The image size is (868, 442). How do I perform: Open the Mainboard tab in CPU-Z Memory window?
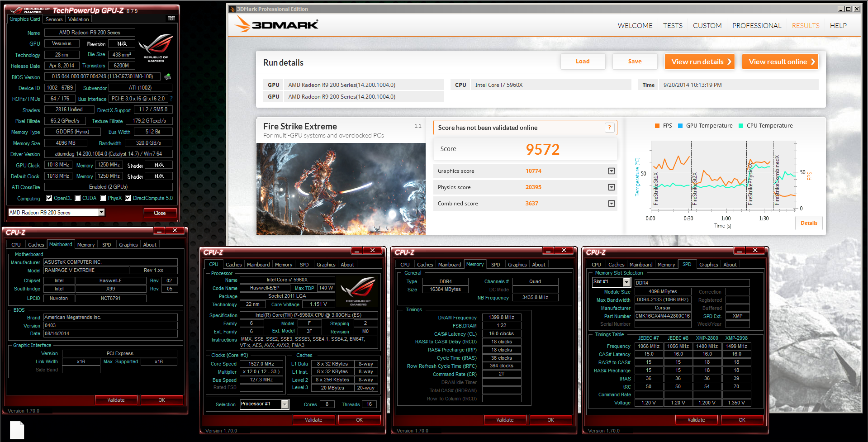click(450, 265)
